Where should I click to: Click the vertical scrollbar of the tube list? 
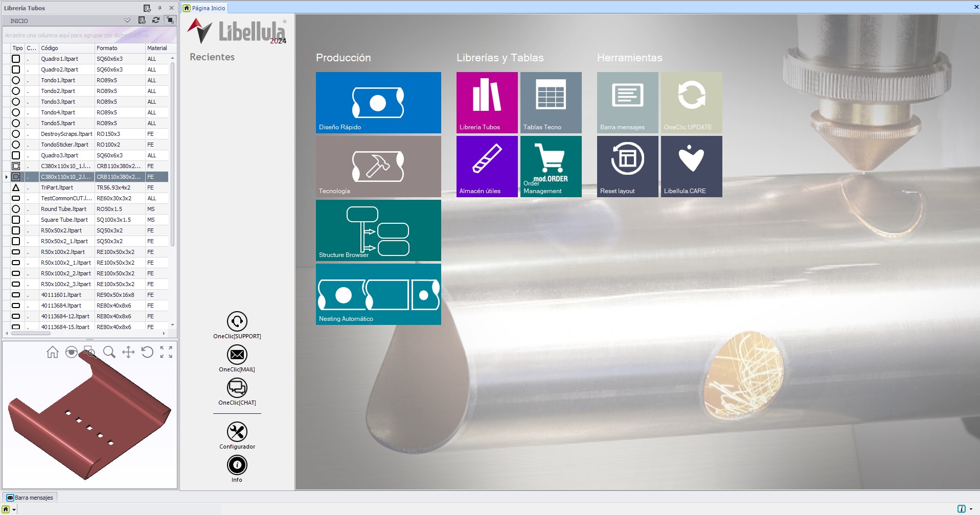click(173, 153)
